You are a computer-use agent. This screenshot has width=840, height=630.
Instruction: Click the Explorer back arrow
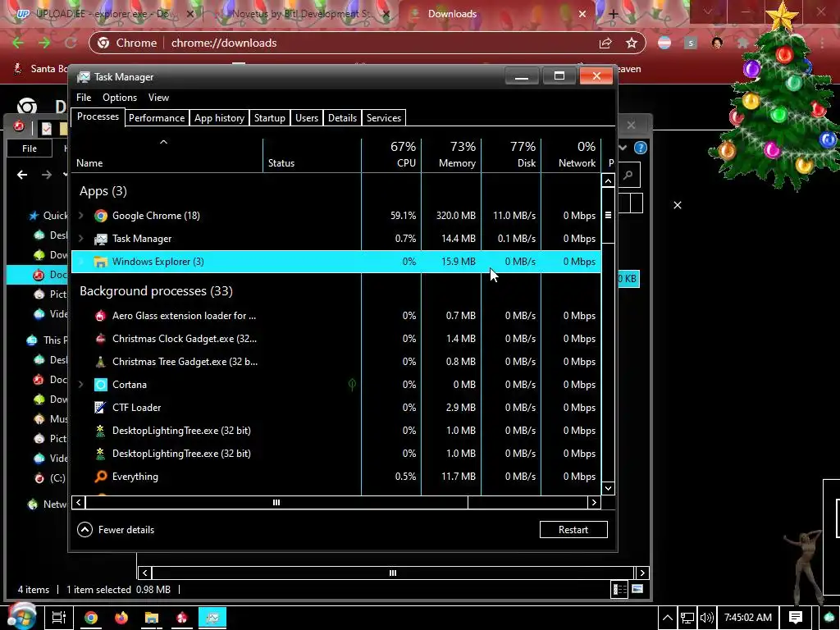coord(22,175)
